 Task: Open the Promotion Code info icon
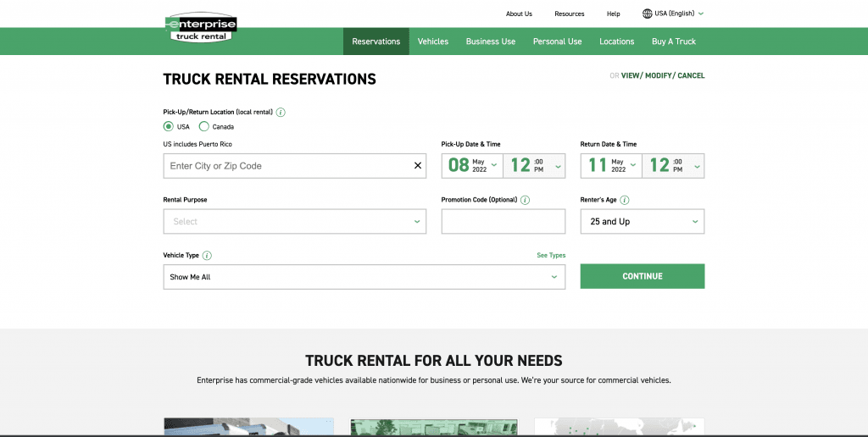pos(526,200)
